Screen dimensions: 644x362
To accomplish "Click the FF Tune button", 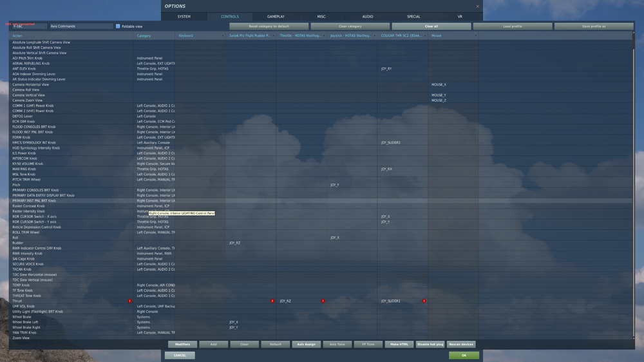I will click(x=368, y=345).
